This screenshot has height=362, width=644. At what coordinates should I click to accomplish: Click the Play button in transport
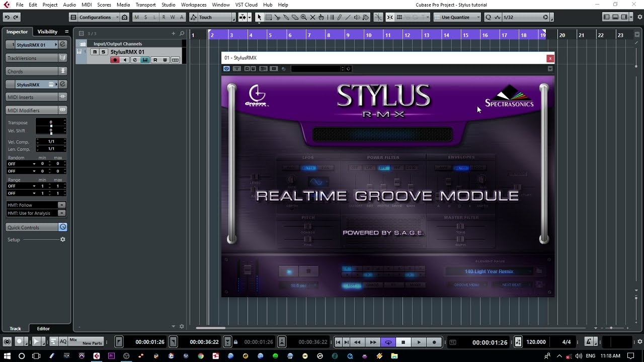point(419,342)
